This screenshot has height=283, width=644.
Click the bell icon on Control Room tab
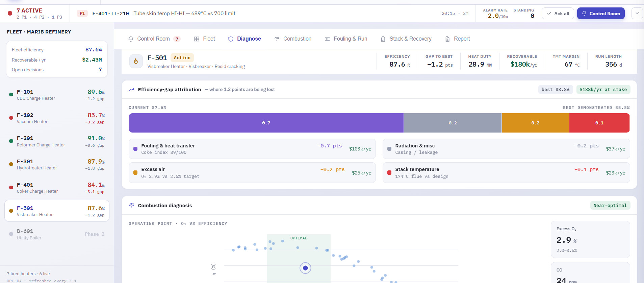coord(131,39)
